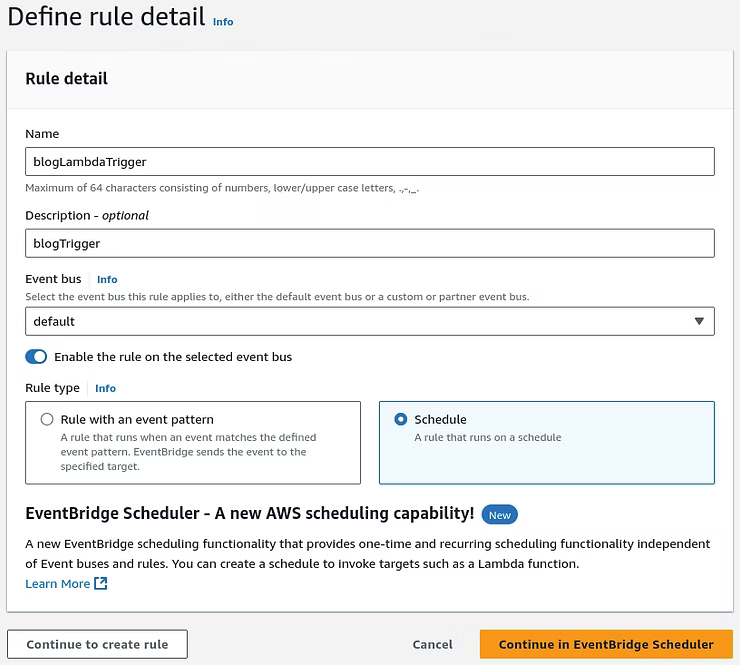Click the external link icon after Learn More
This screenshot has width=740, height=665.
coord(101,583)
